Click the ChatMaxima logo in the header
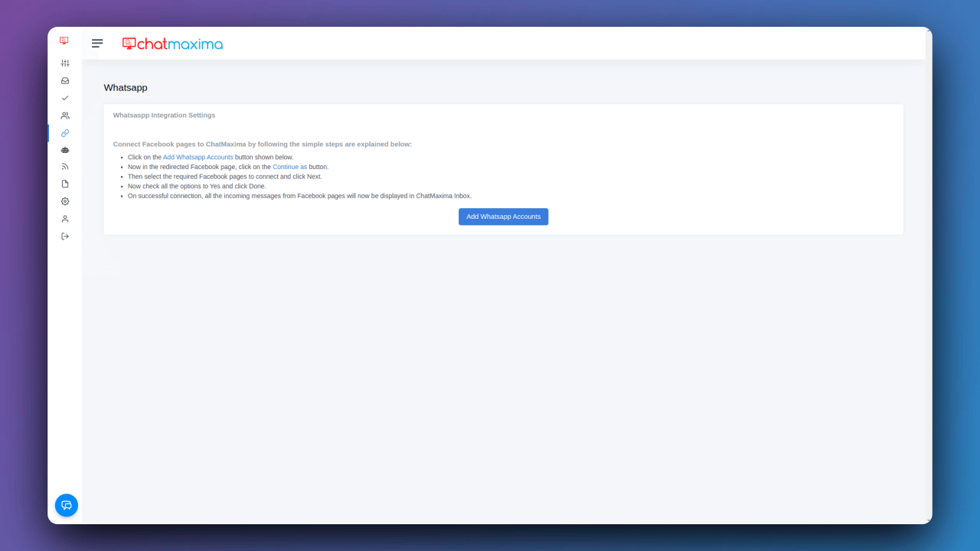Screen dimensions: 980x551 (x=172, y=44)
